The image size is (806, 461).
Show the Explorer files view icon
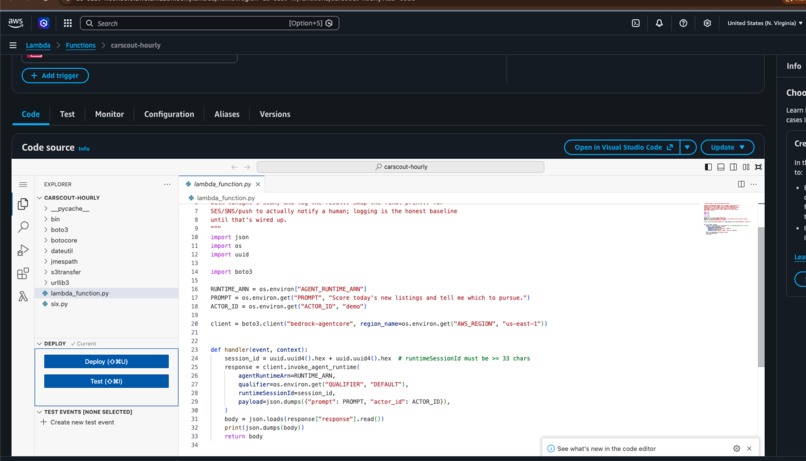coord(23,204)
